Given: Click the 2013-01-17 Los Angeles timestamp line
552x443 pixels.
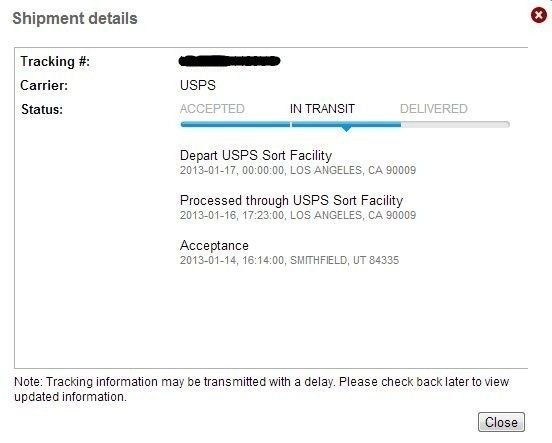Looking at the screenshot, I should point(298,170).
